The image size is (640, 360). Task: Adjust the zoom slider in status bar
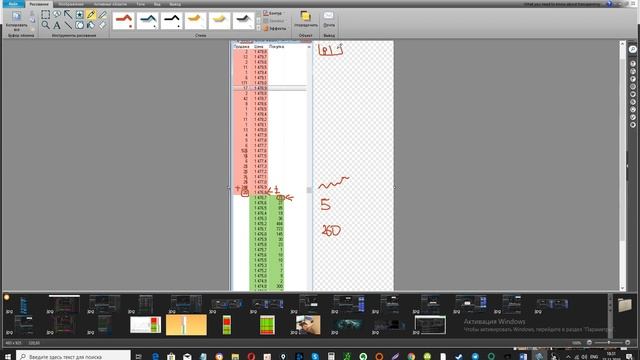609,343
